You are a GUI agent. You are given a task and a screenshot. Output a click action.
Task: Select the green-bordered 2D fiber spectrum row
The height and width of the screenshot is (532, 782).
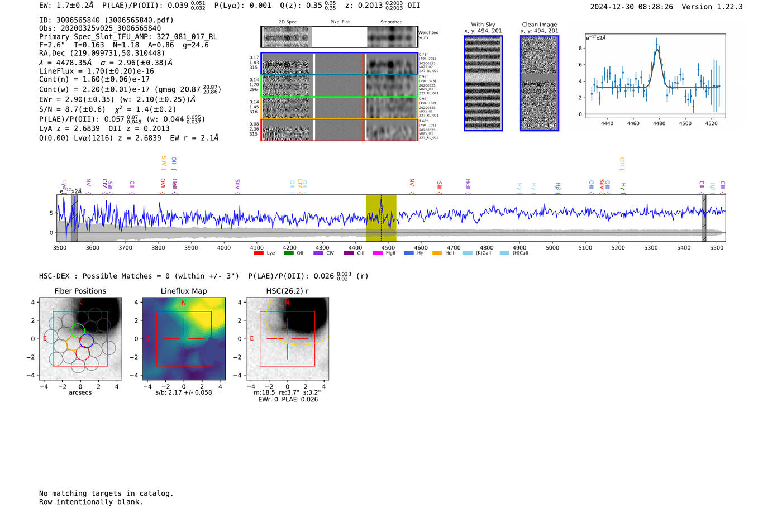pyautogui.click(x=340, y=86)
